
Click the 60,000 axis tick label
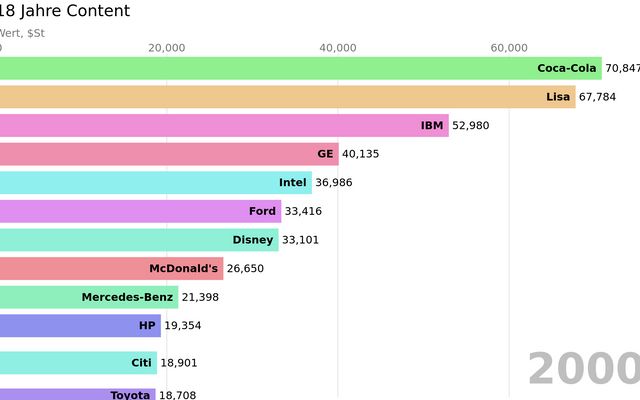tap(509, 47)
